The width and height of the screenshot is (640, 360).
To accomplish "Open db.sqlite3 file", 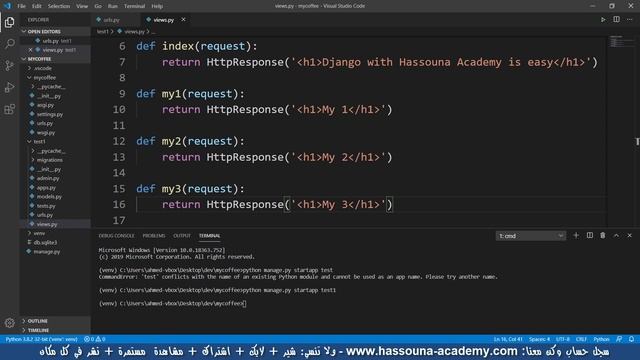I will point(45,242).
